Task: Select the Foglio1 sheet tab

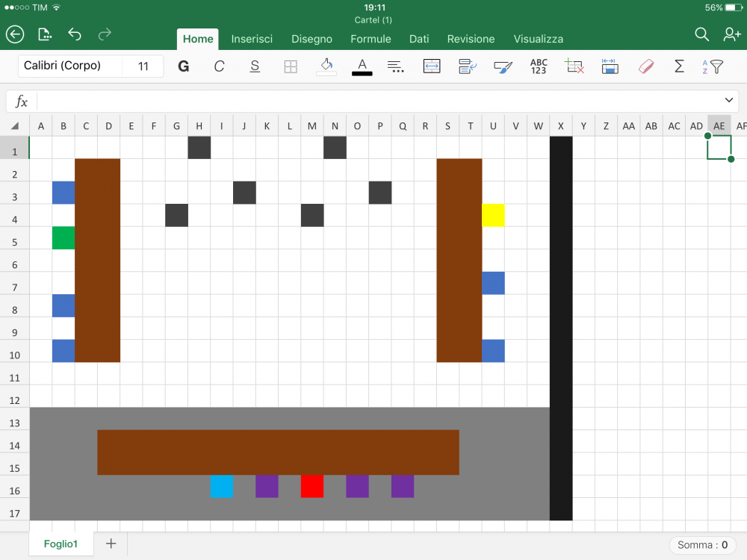Action: click(x=61, y=544)
